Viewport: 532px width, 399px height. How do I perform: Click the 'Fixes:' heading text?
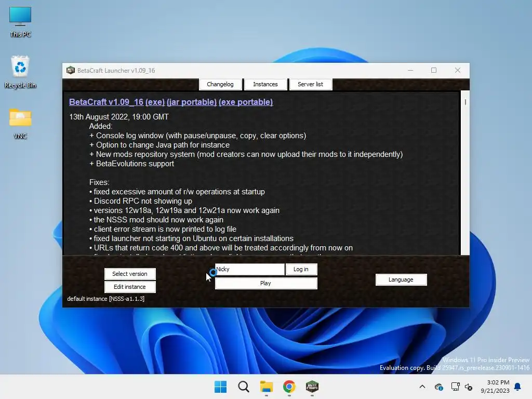(99, 182)
